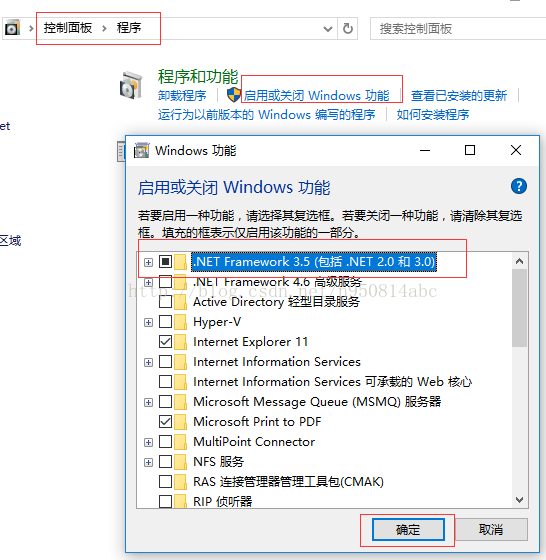Screen dimensions: 546x560
Task: Click into the 搜索控制面板 search field
Action: 458,29
